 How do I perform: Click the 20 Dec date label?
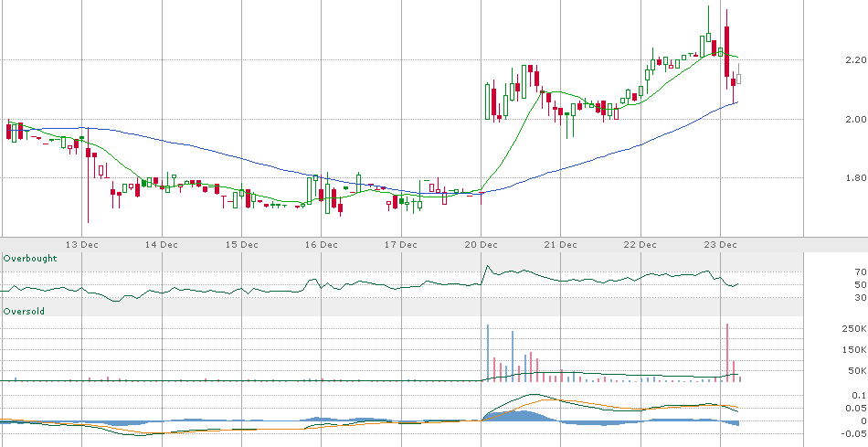click(481, 245)
